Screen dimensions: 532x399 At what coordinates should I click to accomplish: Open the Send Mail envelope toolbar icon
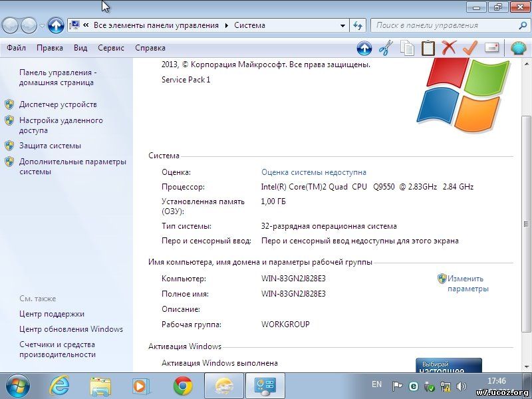pos(492,49)
